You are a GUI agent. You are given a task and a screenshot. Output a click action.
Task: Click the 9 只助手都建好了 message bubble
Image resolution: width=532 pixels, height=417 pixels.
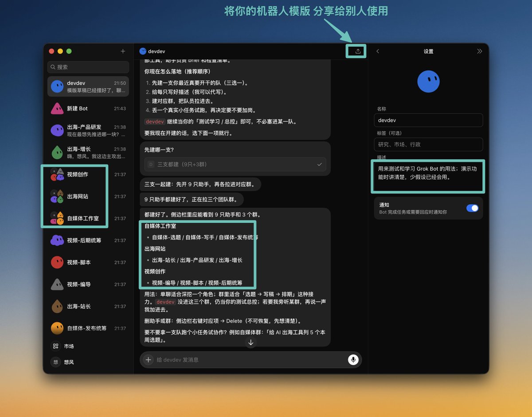(x=192, y=200)
